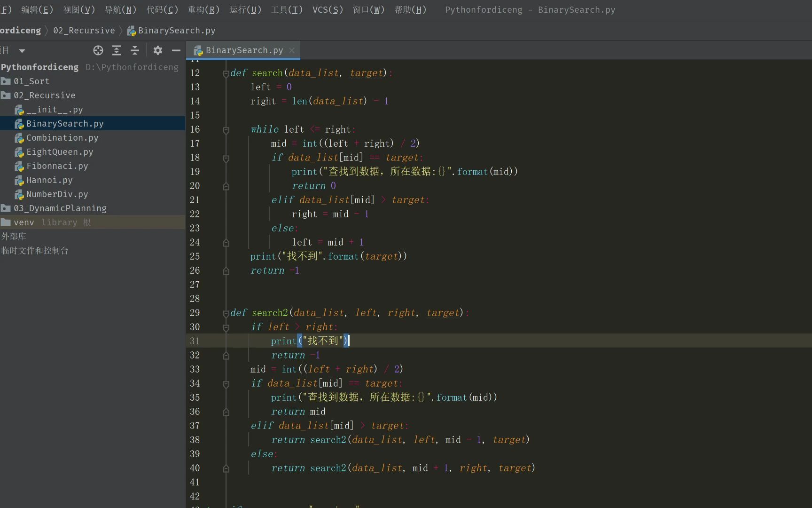Hide Project tool window with minimize icon
Screen dimensions: 812x508
pyautogui.click(x=176, y=50)
